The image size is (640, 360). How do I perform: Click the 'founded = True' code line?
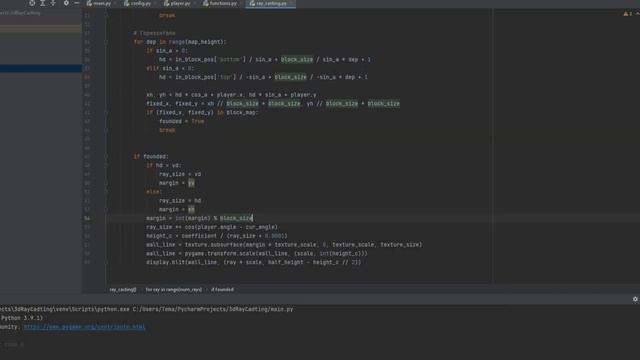point(182,121)
